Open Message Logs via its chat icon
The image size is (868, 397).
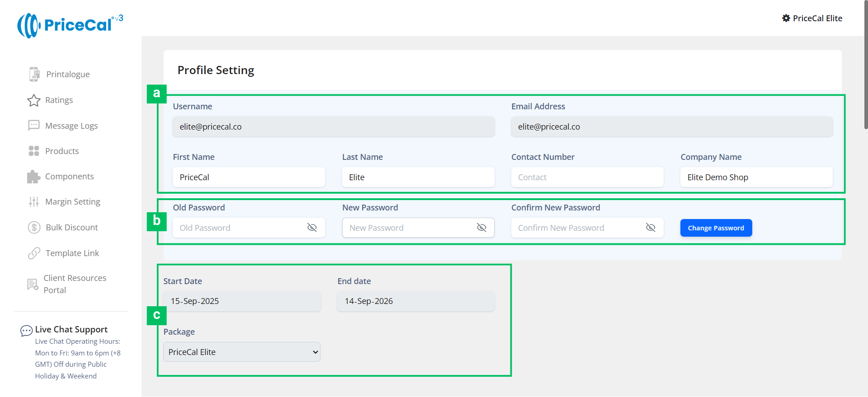(34, 126)
